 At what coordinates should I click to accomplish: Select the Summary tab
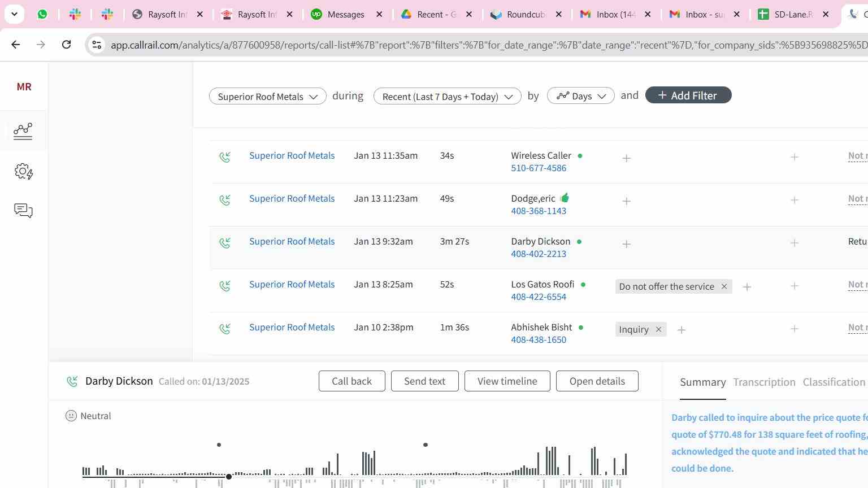702,382
